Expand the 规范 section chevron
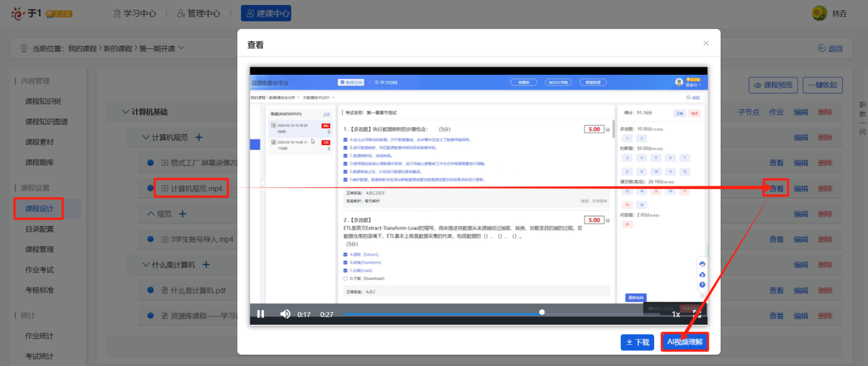The width and height of the screenshot is (868, 366). point(151,214)
